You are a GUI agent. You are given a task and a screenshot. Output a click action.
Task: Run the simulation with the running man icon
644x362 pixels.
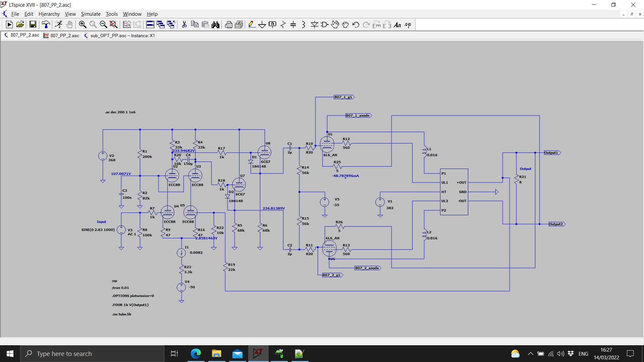(59, 24)
